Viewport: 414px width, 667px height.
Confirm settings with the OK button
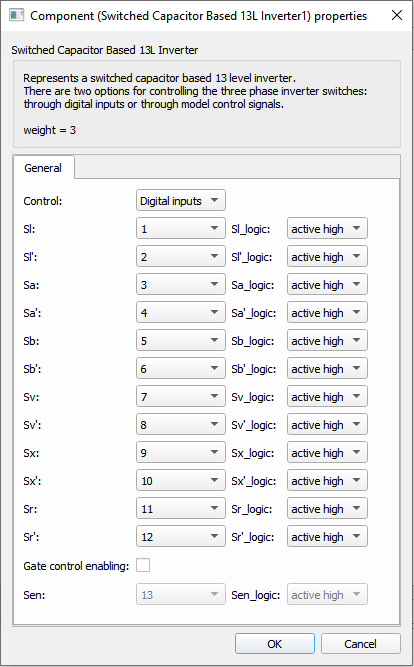275,644
